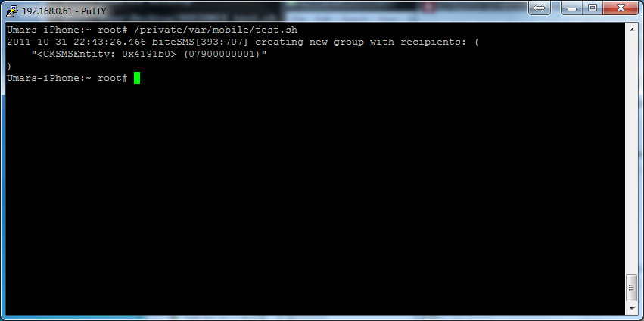Open the PuTTY system menu icon

[13, 11]
